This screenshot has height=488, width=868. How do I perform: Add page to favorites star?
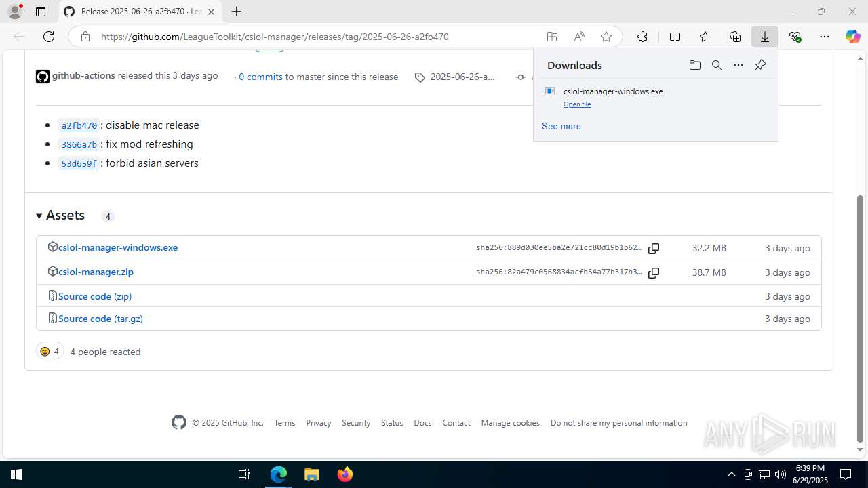pos(606,37)
